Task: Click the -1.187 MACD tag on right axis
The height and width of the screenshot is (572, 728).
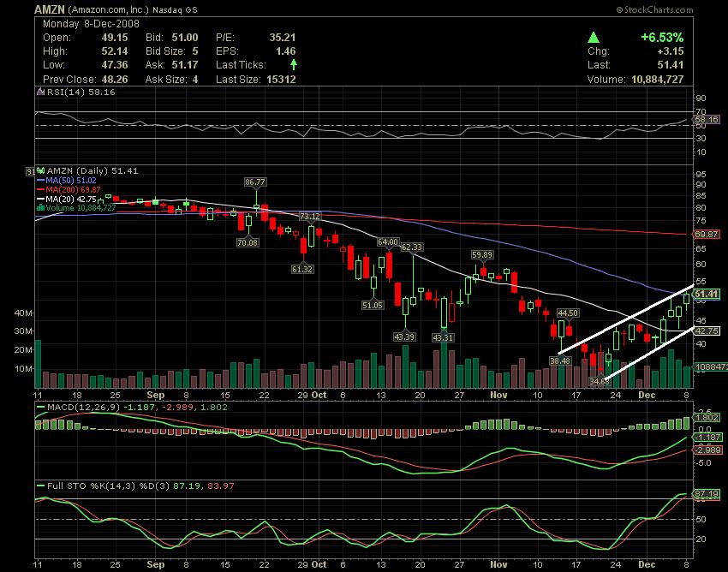Action: tap(707, 438)
